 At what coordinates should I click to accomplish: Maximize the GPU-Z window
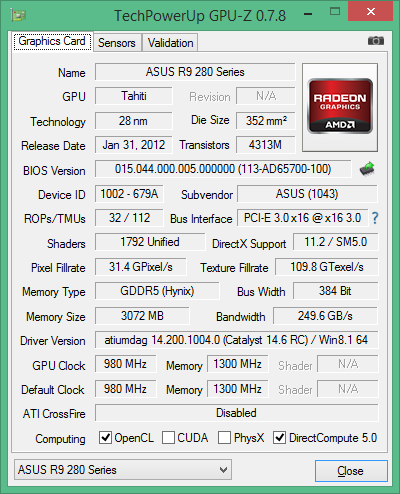(335, 12)
